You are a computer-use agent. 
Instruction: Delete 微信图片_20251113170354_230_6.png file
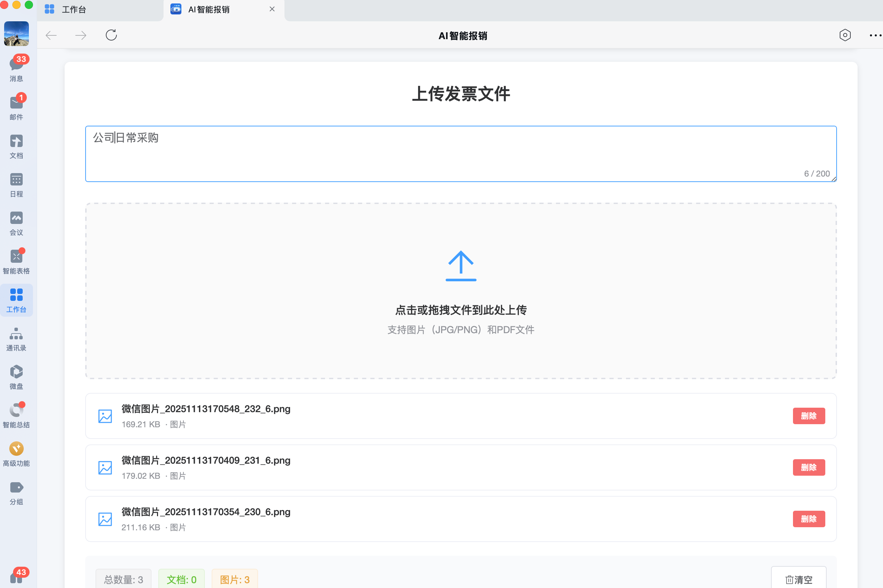(x=808, y=519)
